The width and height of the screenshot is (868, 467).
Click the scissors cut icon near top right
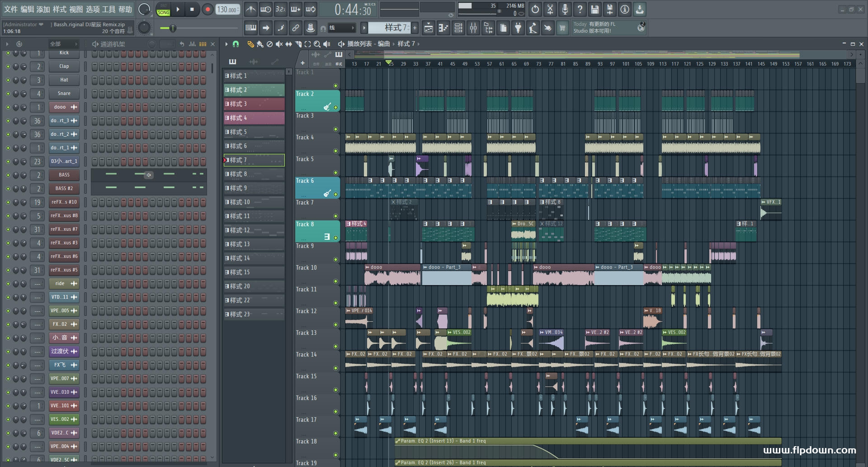click(x=550, y=9)
